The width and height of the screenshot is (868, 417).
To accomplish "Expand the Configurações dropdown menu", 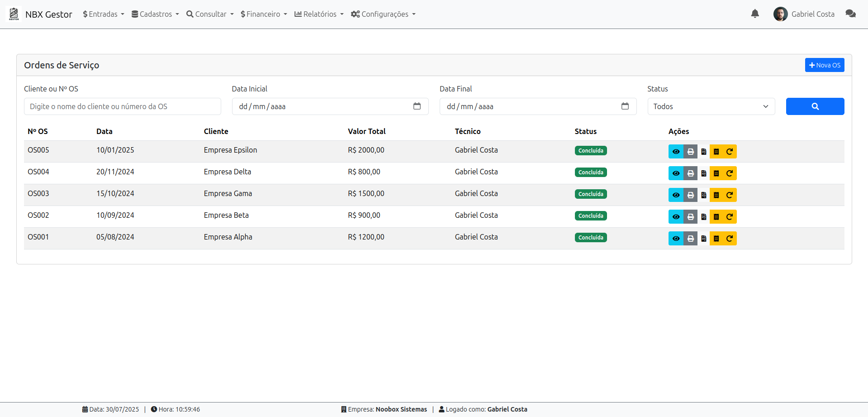I will [383, 14].
